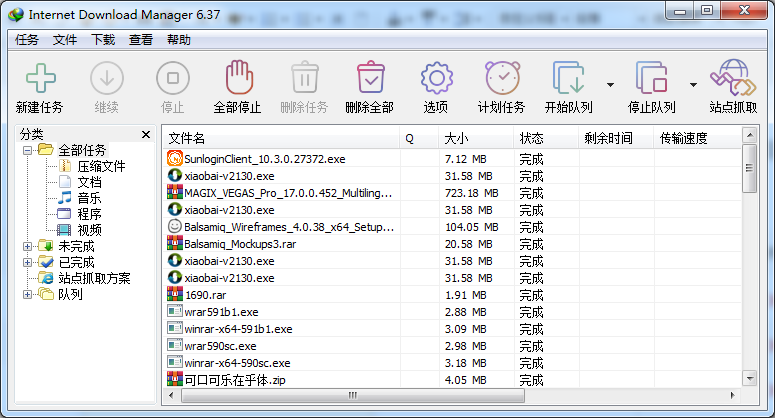Click the vertical scrollbar thumb
775x418 pixels.
(750, 168)
